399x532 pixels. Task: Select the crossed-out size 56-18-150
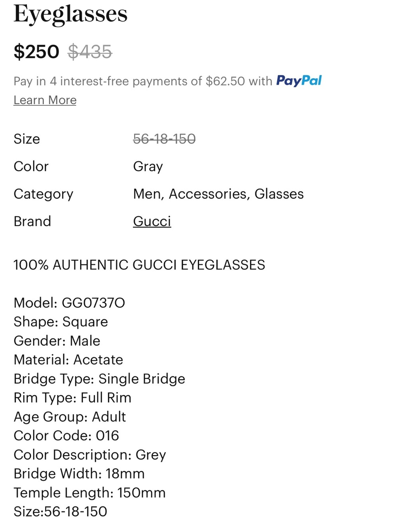coord(164,139)
